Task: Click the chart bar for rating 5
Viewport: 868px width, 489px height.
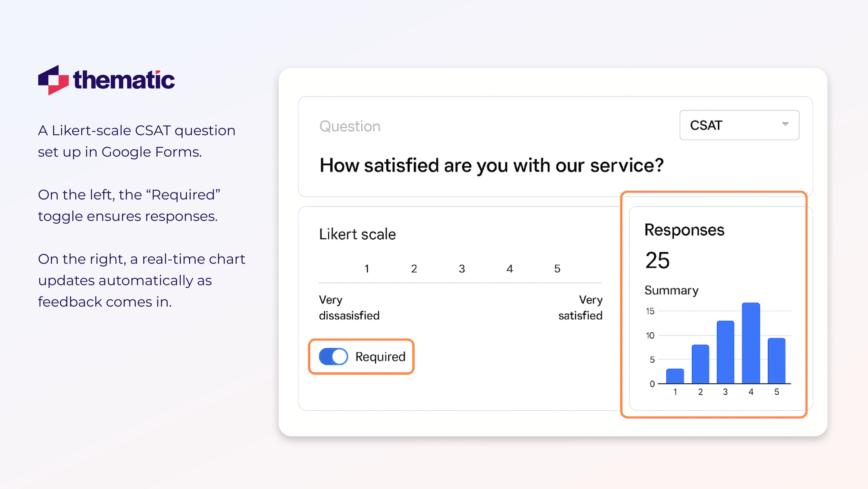Action: [776, 360]
